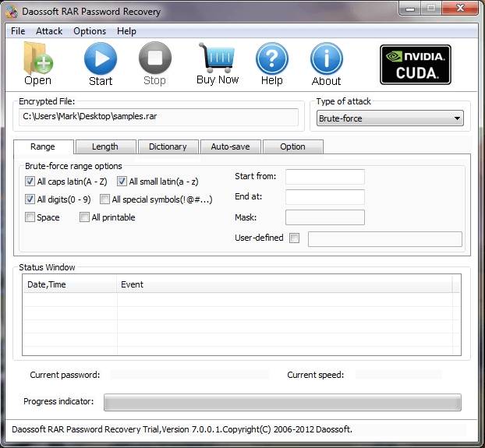Click the Date,Time column header
The width and height of the screenshot is (485, 448).
(x=69, y=284)
